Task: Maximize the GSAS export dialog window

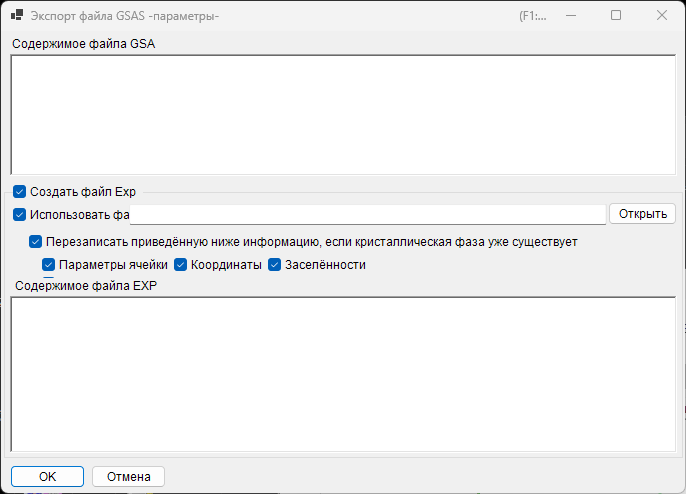Action: 616,16
